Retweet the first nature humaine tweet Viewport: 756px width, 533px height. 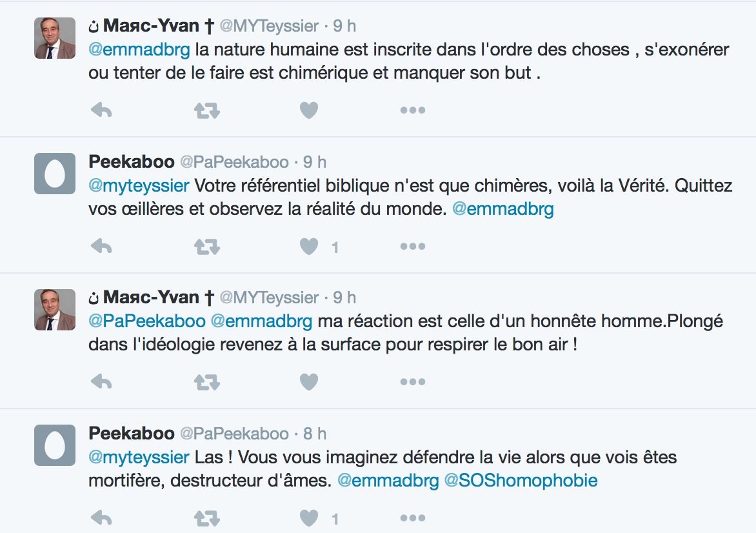[206, 110]
